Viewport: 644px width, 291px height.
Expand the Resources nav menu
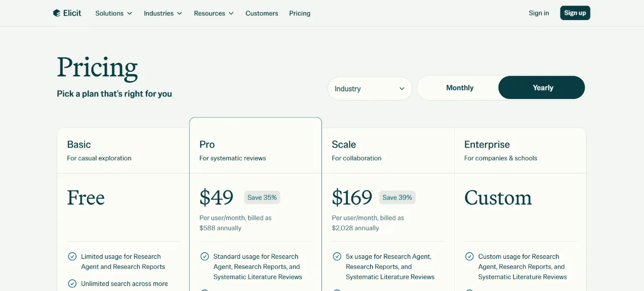click(214, 13)
